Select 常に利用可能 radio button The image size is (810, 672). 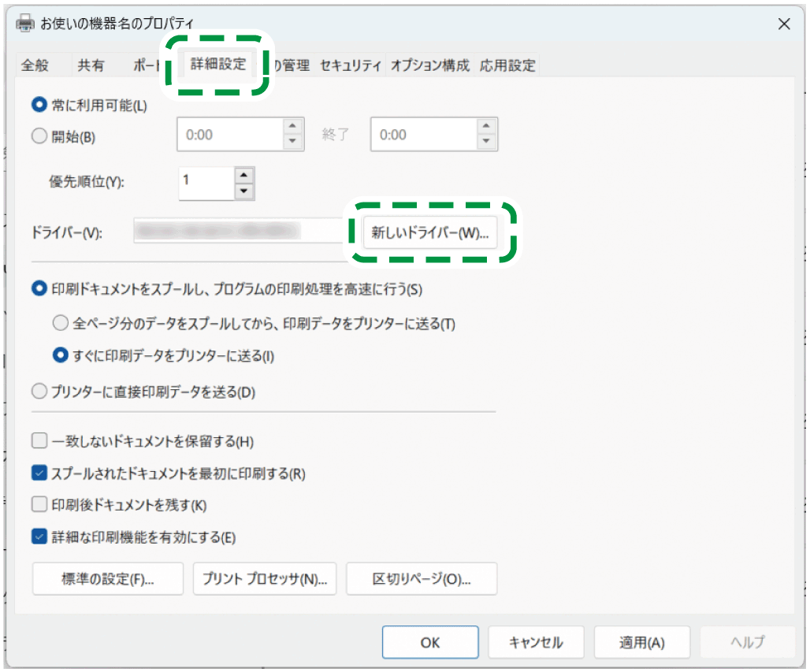38,103
